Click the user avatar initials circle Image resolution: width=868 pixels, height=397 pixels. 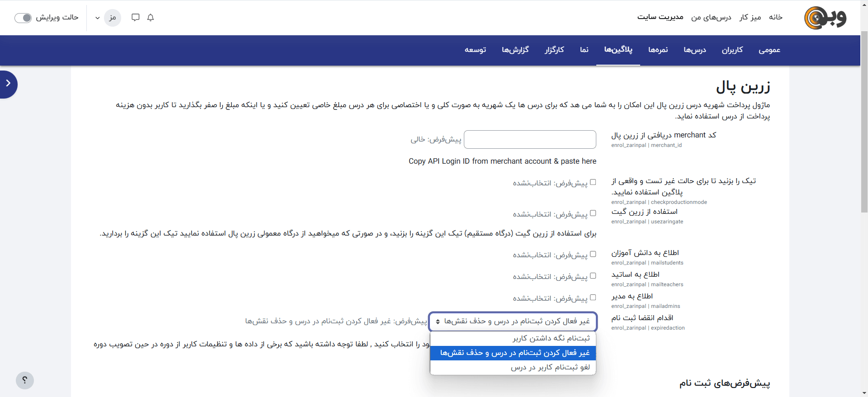[113, 18]
